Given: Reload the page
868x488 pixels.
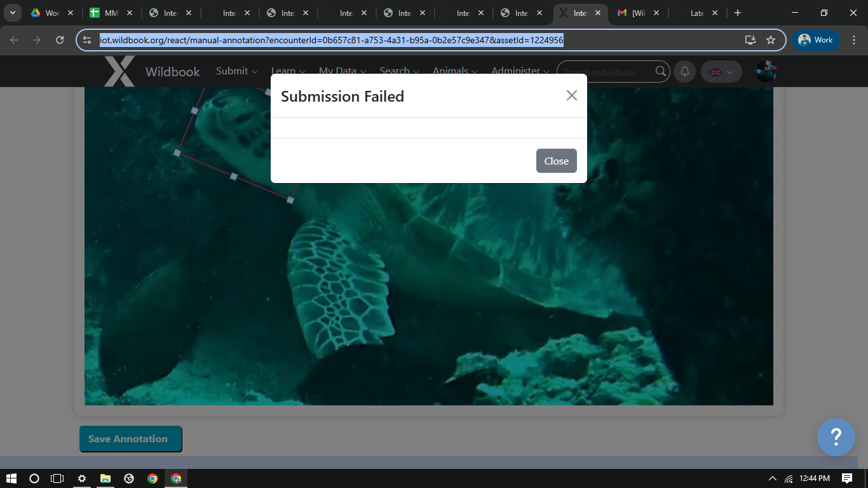Looking at the screenshot, I should (60, 40).
